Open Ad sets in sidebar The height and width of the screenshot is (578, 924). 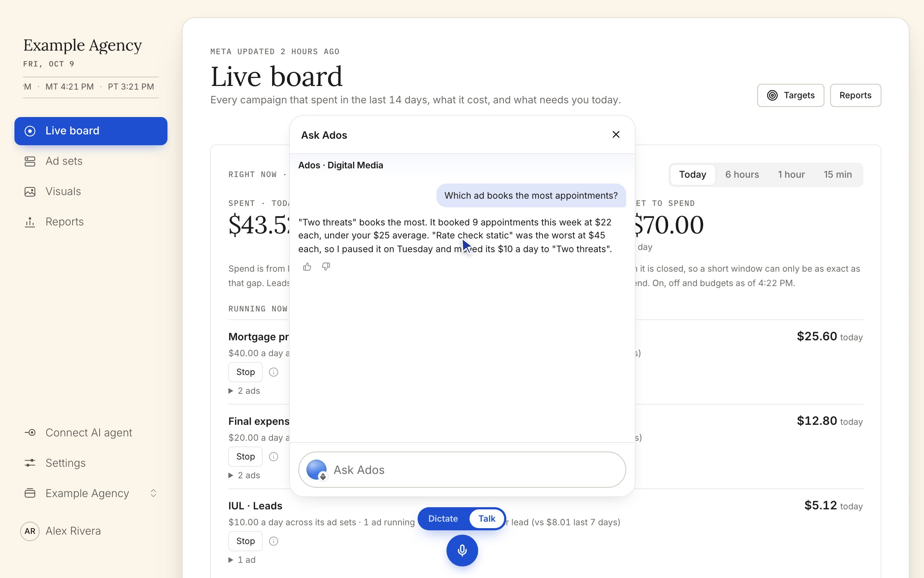pyautogui.click(x=91, y=161)
